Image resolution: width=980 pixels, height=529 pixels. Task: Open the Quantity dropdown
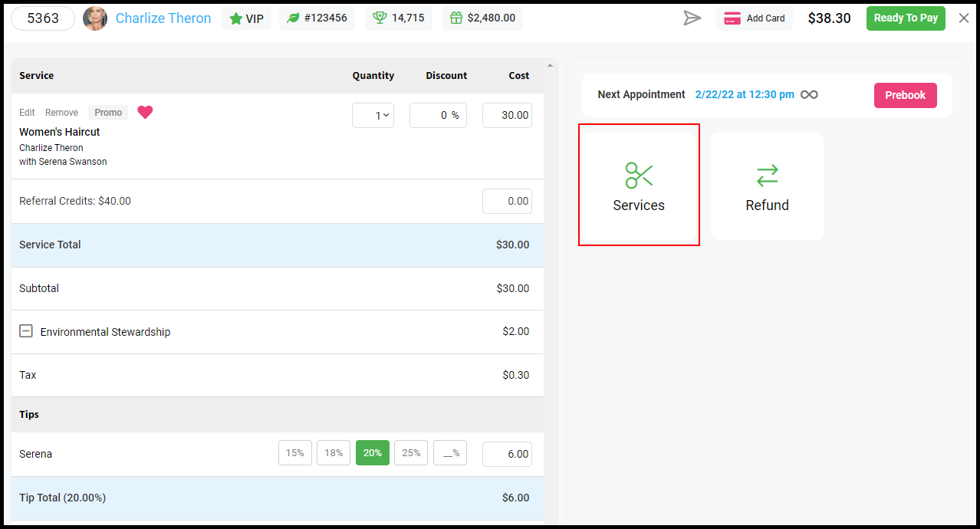373,115
